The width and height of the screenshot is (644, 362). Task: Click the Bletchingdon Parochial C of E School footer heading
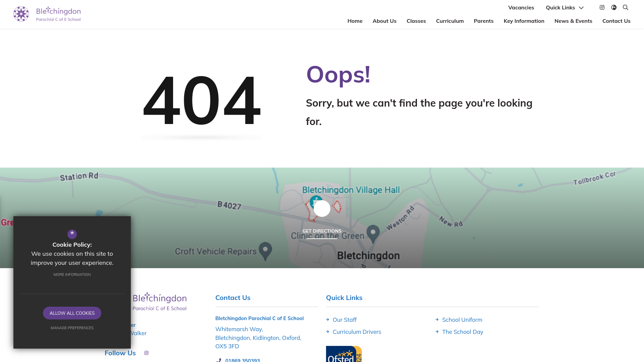[259, 318]
